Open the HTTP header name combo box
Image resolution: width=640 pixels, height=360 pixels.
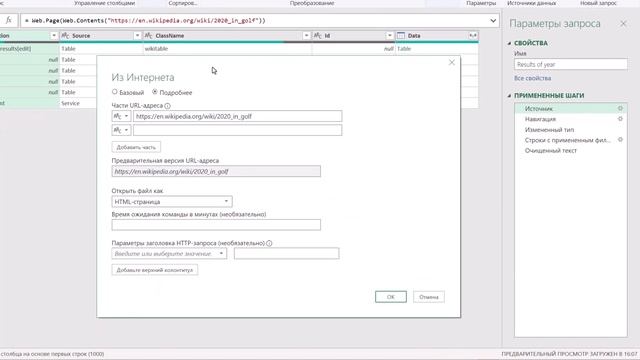click(169, 253)
